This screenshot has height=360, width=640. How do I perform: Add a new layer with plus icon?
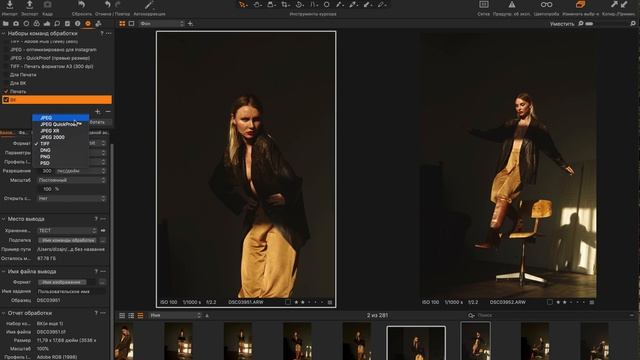[x=190, y=24]
